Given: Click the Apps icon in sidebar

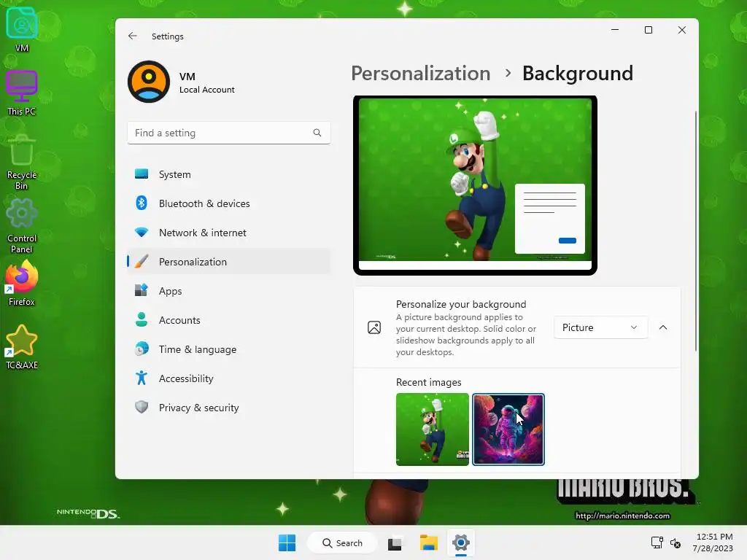Looking at the screenshot, I should 142,290.
